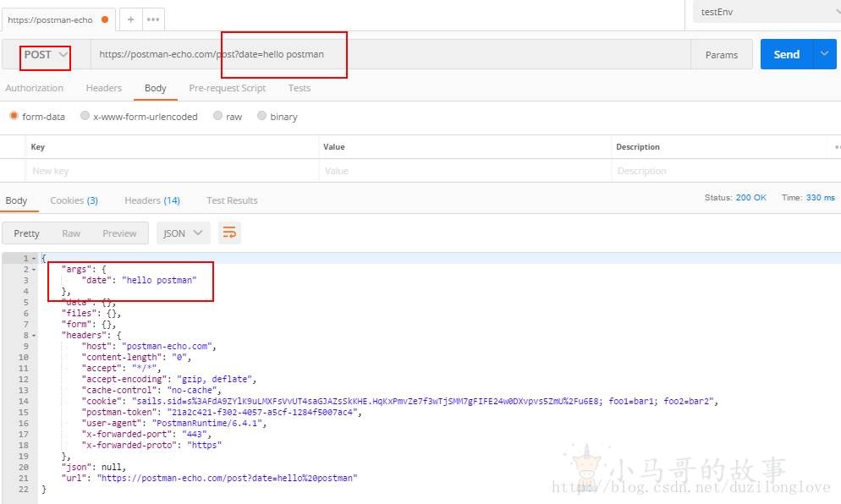Collapse the headers object on line 8
This screenshot has width=841, height=504.
click(x=34, y=335)
